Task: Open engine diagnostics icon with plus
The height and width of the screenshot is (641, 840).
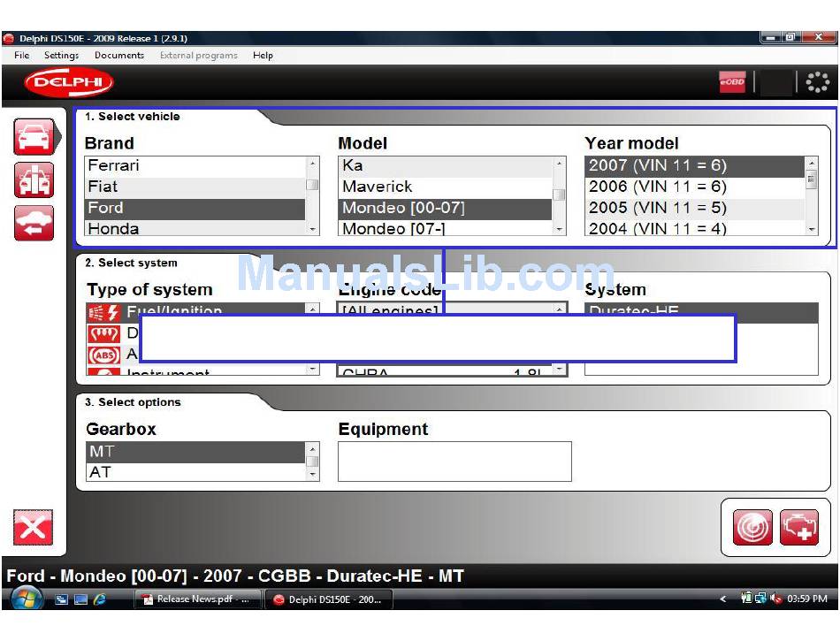Action: 799,528
